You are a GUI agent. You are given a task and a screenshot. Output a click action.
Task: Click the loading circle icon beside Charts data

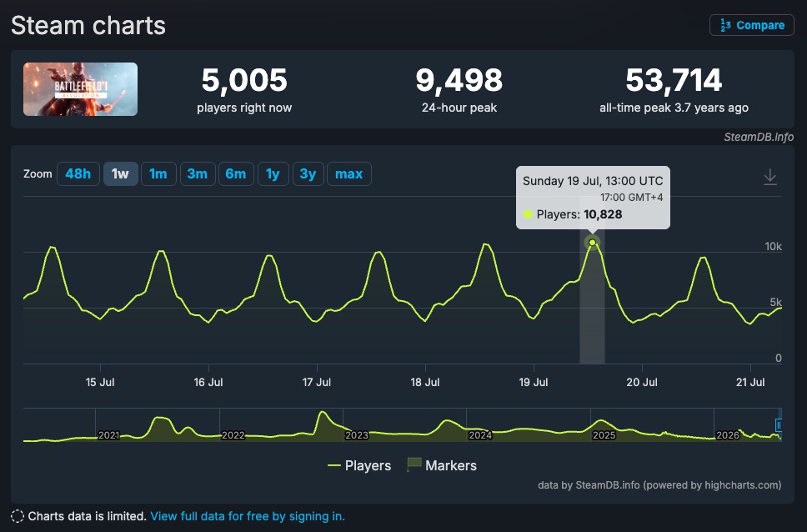coord(18,516)
